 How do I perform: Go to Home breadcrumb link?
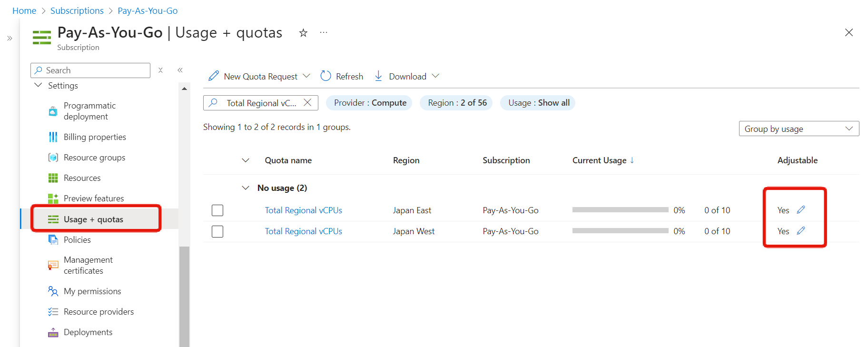[24, 10]
